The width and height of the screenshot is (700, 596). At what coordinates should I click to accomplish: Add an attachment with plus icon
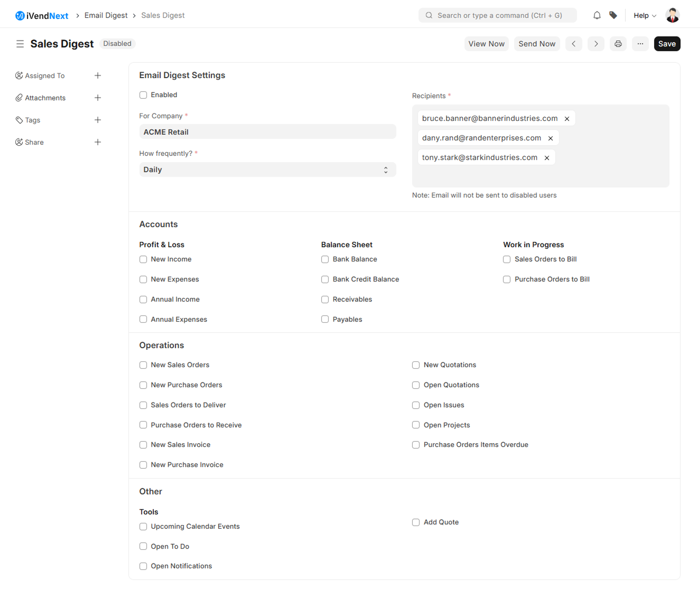pos(97,98)
